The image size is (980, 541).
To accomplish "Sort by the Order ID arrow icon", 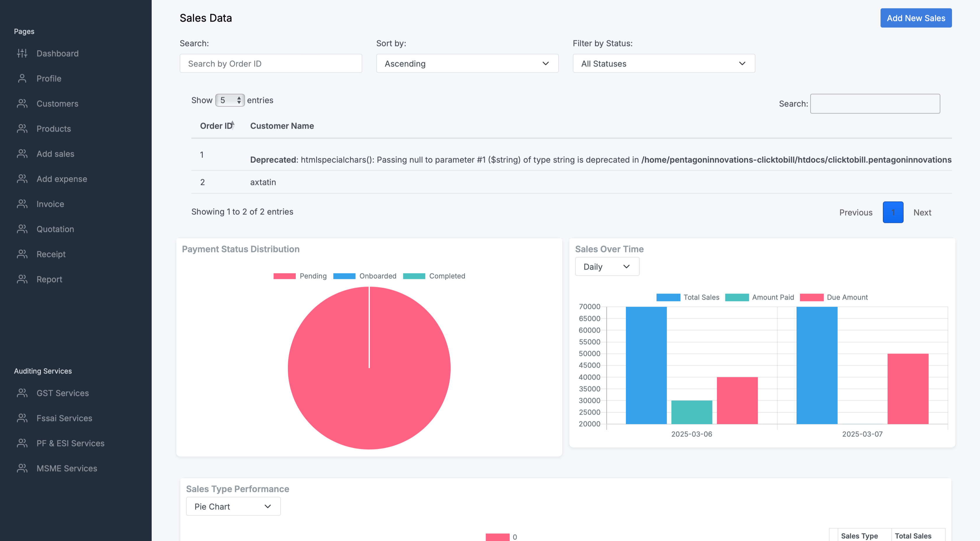I will tap(233, 125).
